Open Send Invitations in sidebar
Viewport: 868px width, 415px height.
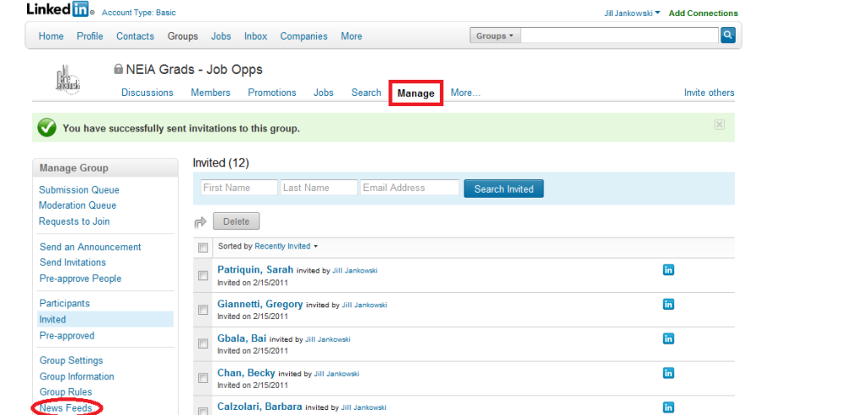(73, 262)
